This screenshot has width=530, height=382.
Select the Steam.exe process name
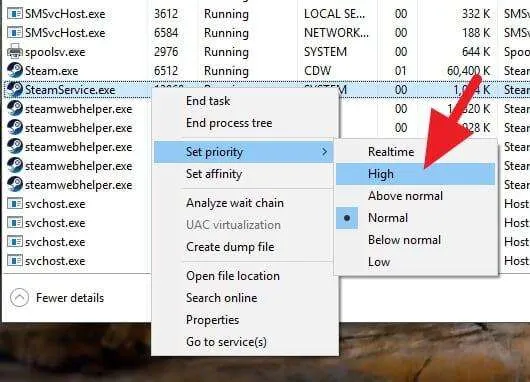tap(51, 71)
